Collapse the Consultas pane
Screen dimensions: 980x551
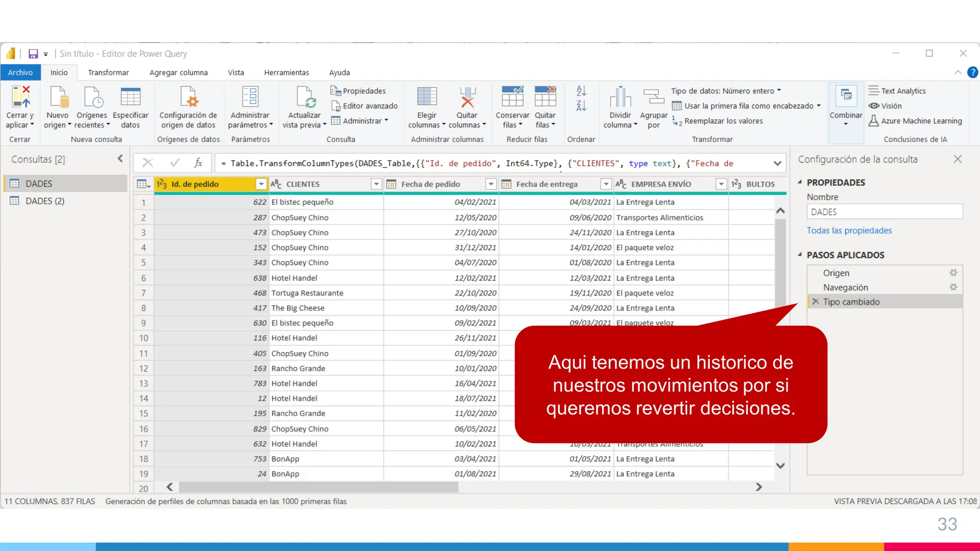click(x=120, y=159)
